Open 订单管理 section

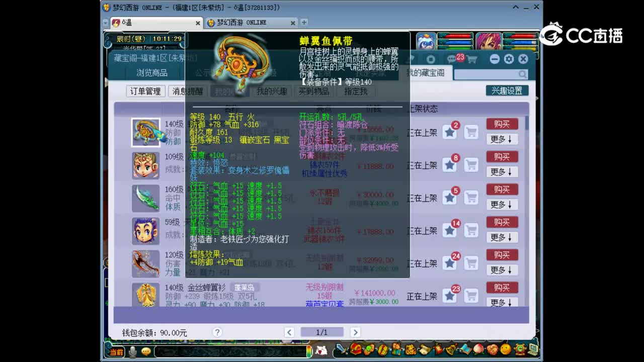[x=145, y=91]
